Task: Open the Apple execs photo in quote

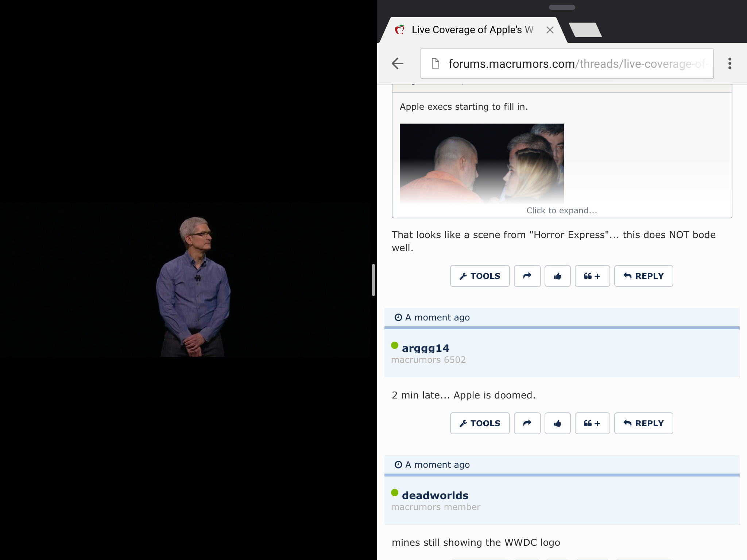Action: pos(481,164)
